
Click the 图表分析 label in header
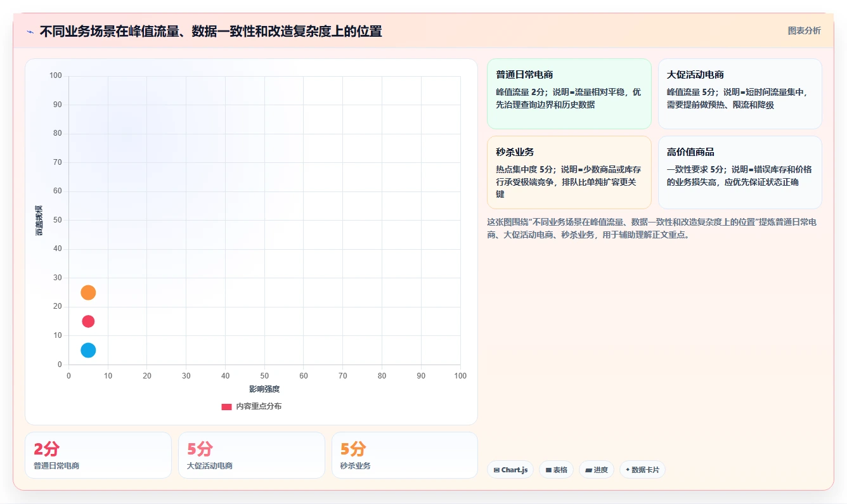[804, 30]
